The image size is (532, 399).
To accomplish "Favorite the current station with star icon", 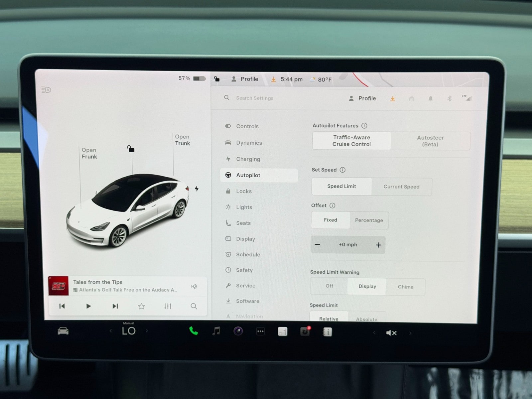I will (141, 306).
